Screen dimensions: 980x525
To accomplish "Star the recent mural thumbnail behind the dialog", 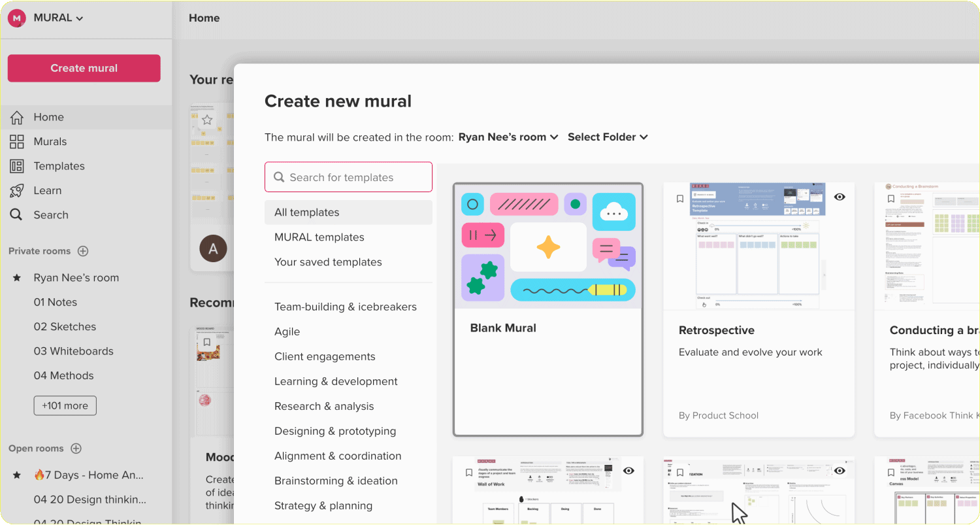I will tap(207, 120).
